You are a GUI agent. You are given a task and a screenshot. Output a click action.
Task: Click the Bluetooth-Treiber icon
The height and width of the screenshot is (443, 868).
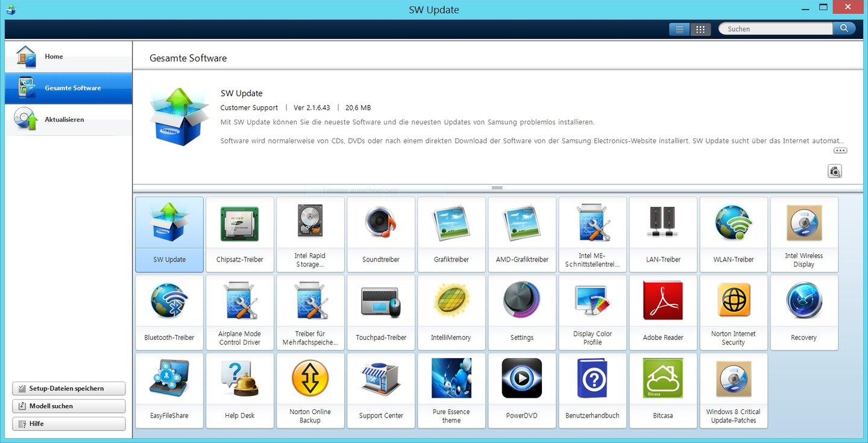tap(169, 302)
